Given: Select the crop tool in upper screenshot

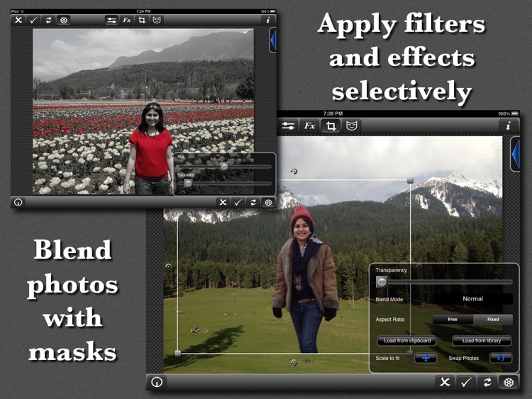Looking at the screenshot, I should (141, 21).
